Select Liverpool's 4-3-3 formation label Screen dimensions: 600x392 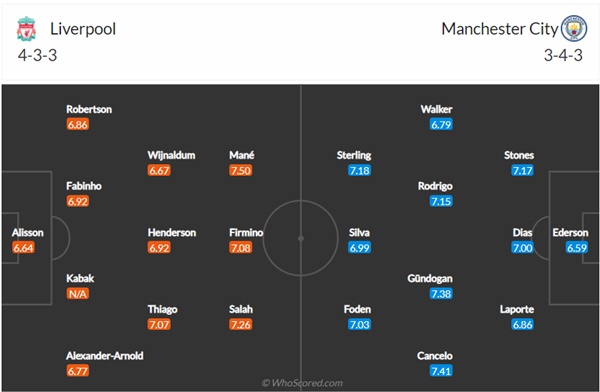click(38, 55)
